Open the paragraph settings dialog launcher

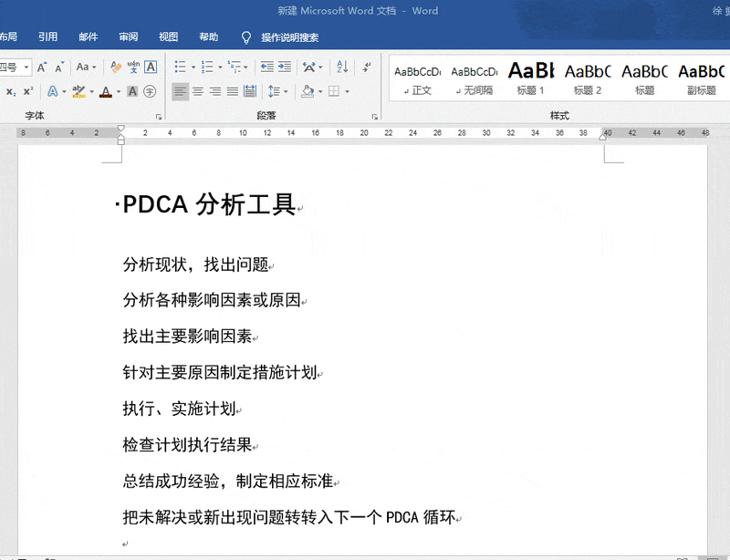374,117
